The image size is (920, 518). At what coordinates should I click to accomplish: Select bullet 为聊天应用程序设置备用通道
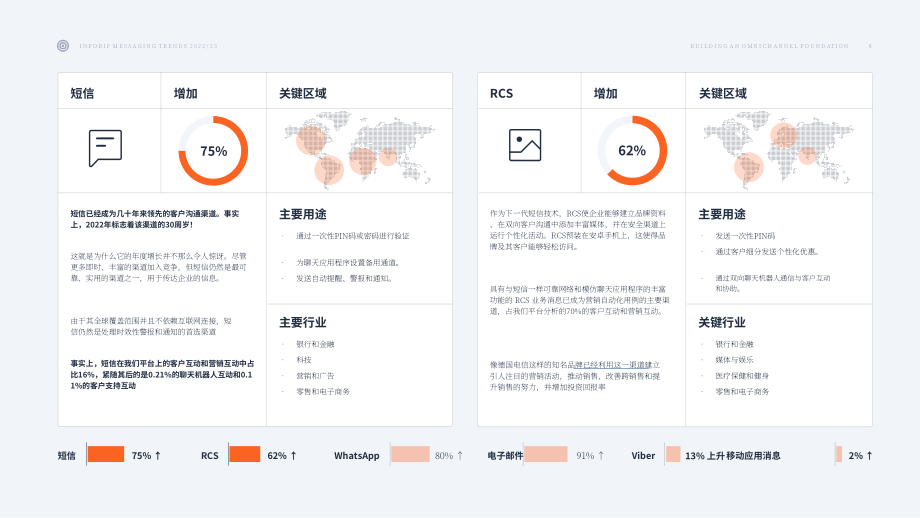click(349, 263)
